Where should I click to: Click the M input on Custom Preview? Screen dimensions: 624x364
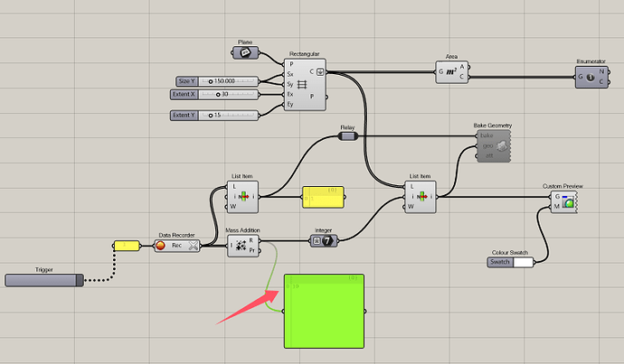coord(557,206)
